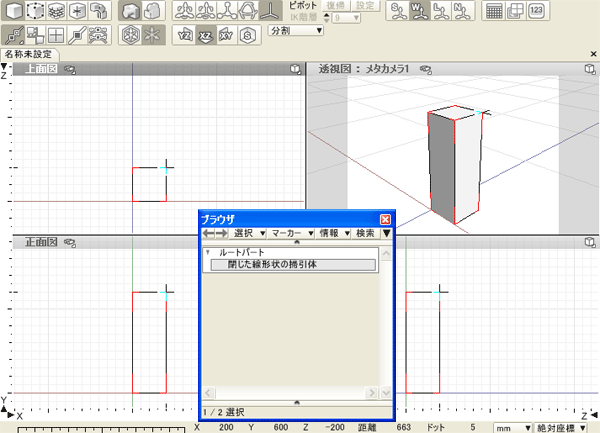The image size is (600, 433).
Task: Click the 123 numeric input icon
Action: [x=536, y=11]
